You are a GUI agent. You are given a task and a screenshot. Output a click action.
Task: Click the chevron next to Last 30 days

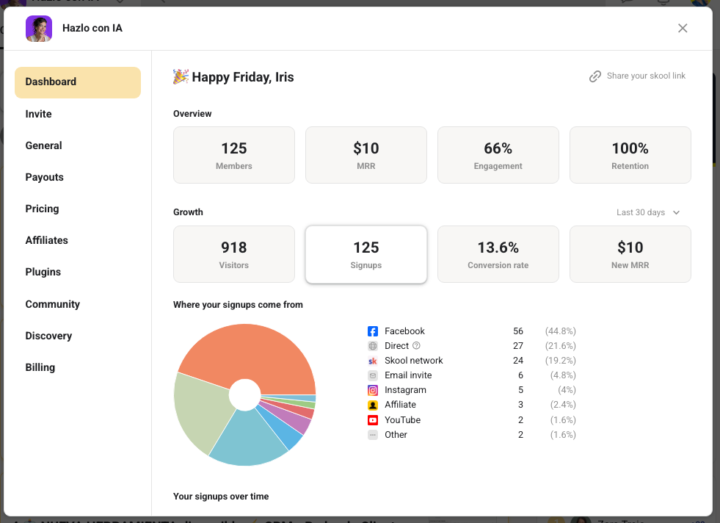(676, 213)
